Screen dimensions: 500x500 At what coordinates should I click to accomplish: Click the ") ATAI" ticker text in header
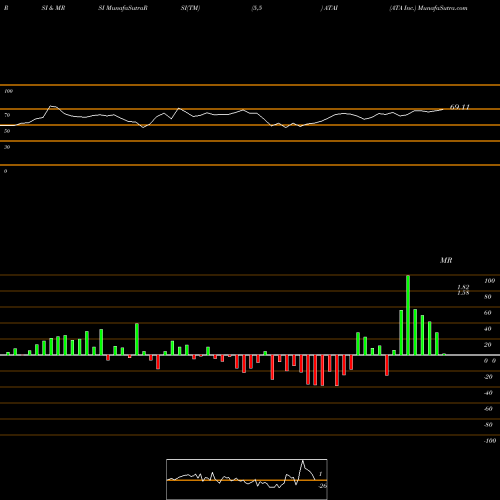[329, 8]
